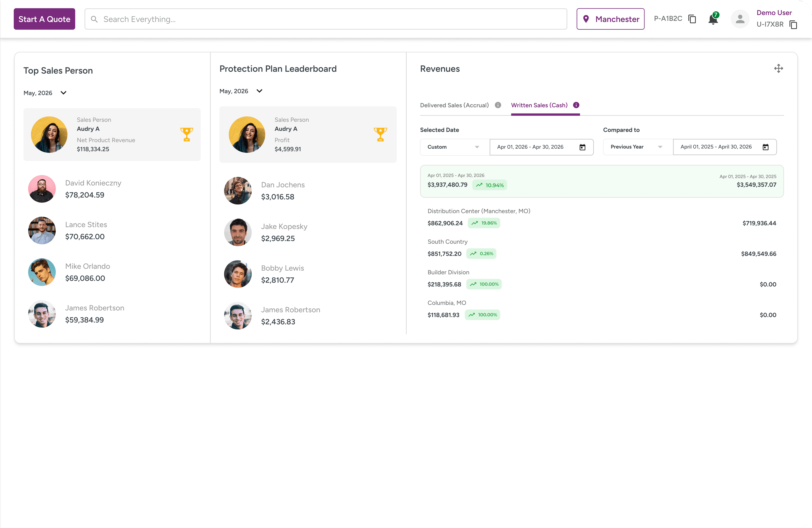Click the Selected Date range field
The width and height of the screenshot is (812, 528).
[x=541, y=147]
